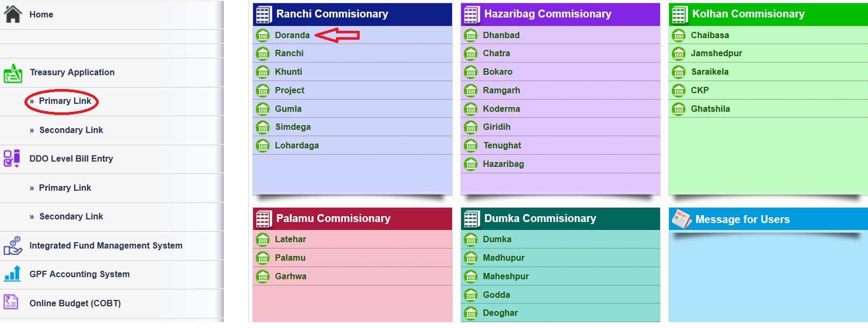
Task: Click the DDO Level Bill Entry icon
Action: click(x=12, y=158)
